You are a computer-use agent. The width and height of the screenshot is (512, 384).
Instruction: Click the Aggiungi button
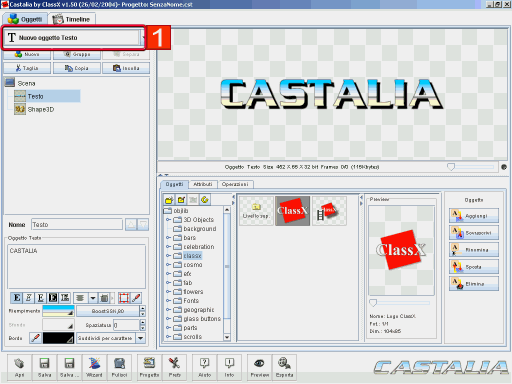(x=474, y=216)
